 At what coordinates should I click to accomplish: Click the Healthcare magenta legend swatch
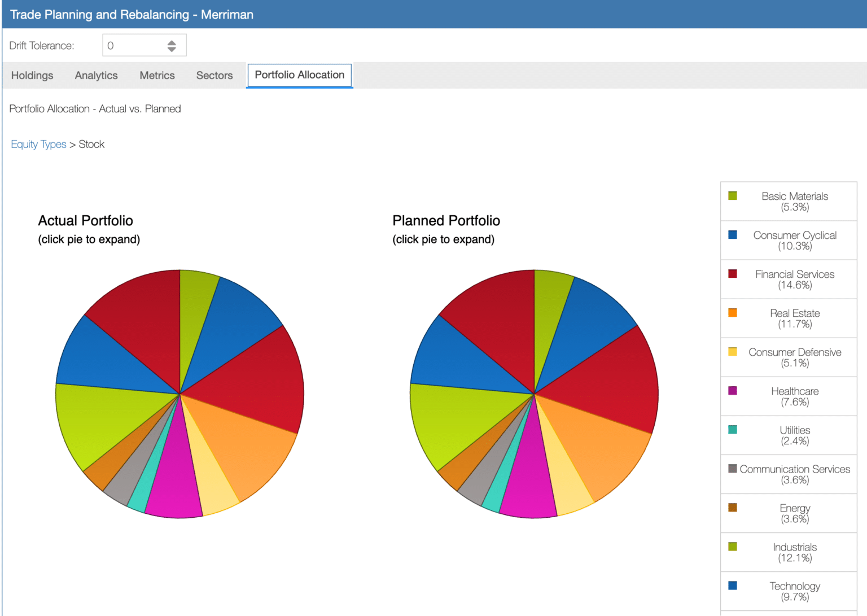click(733, 391)
